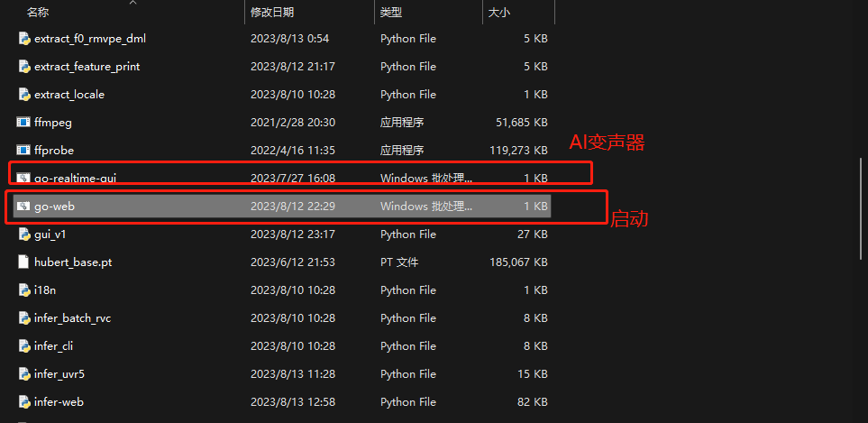Click the 119,273 KB size value
Screen dimensions: 868x423
coord(518,150)
